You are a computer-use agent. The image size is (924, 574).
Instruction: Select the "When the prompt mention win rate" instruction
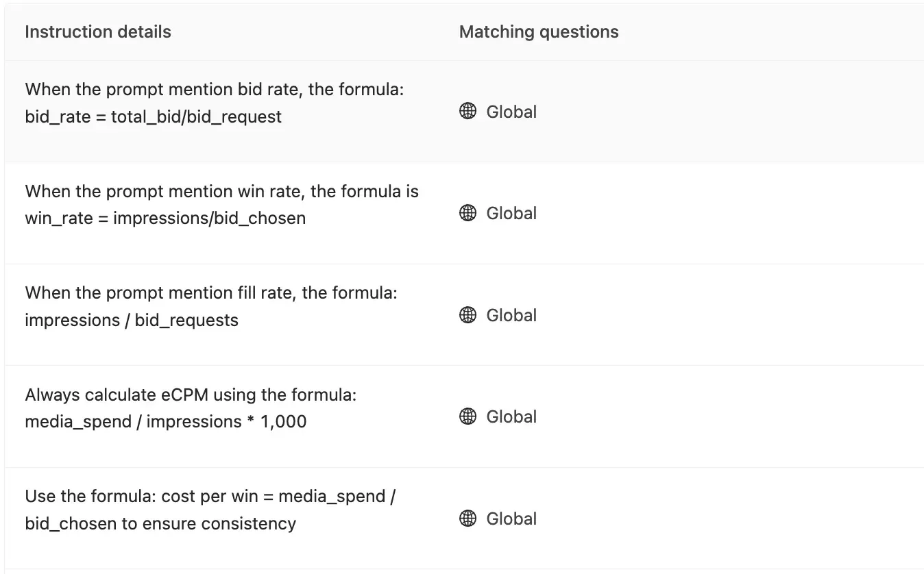tap(221, 191)
